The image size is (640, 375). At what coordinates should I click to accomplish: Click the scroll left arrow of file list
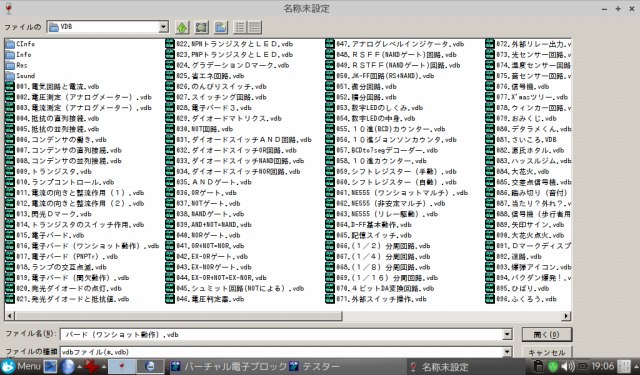tap(10, 316)
